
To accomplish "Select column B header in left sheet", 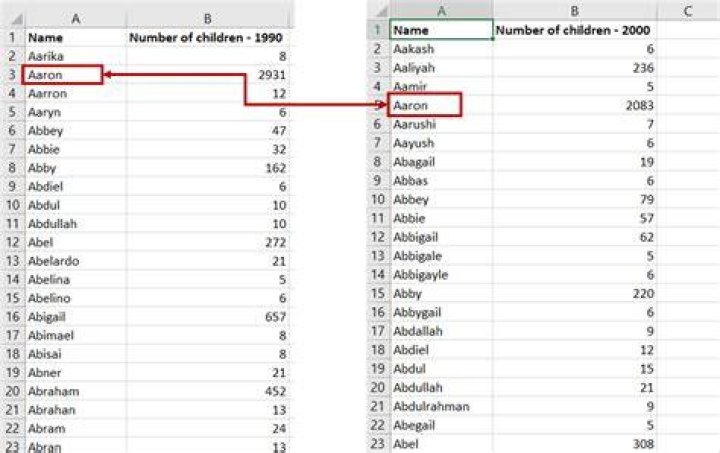I will click(207, 19).
